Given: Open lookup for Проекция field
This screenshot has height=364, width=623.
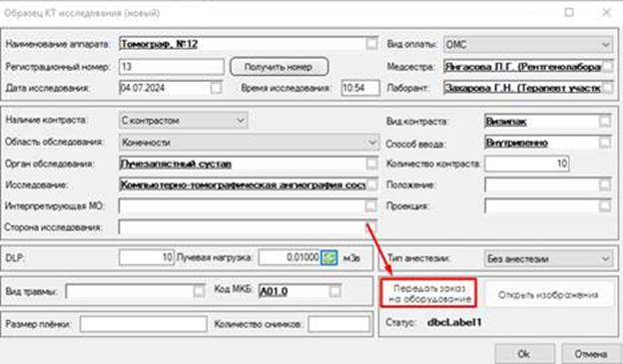Looking at the screenshot, I should pos(605,205).
